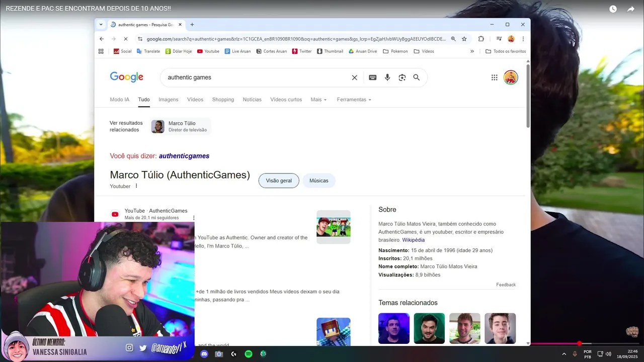Select the Imagens search tab
The width and height of the screenshot is (644, 362).
169,100
